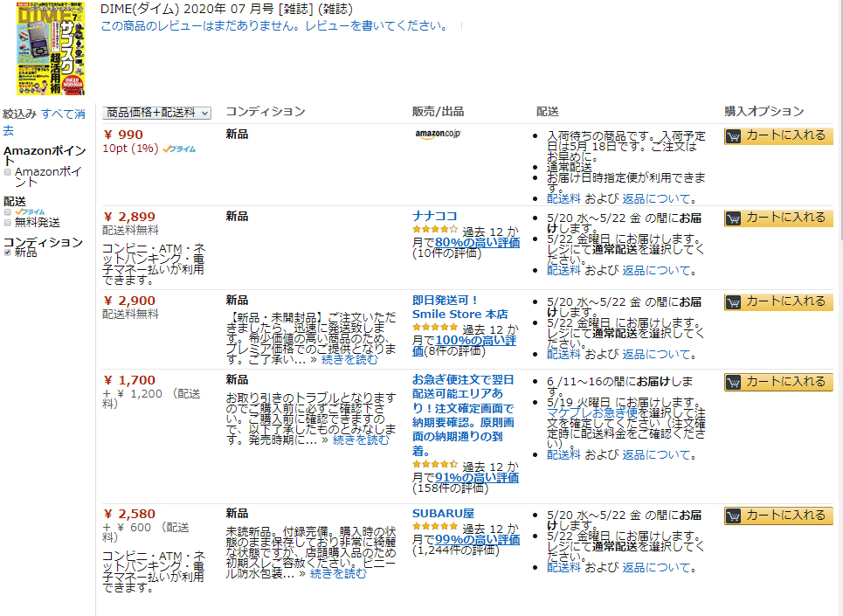Tick the 無料発送 checkbox
Viewport: 843px width, 616px height.
8,223
